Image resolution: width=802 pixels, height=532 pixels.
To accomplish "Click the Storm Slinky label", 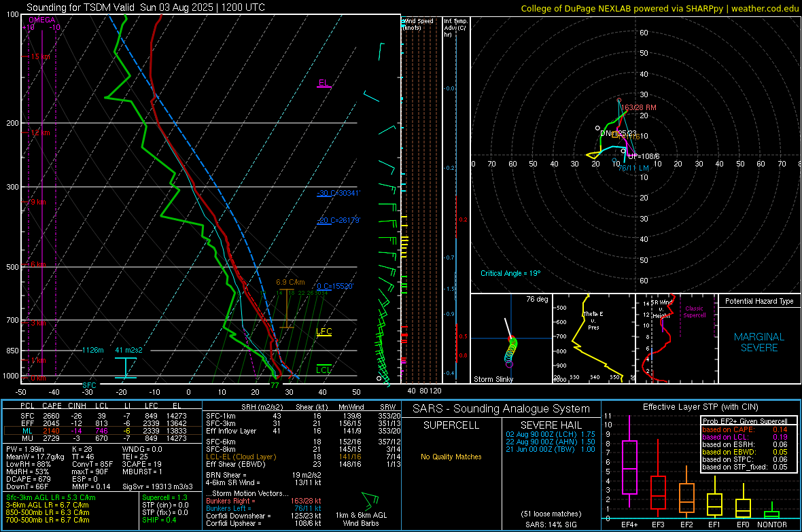I will pos(493,379).
